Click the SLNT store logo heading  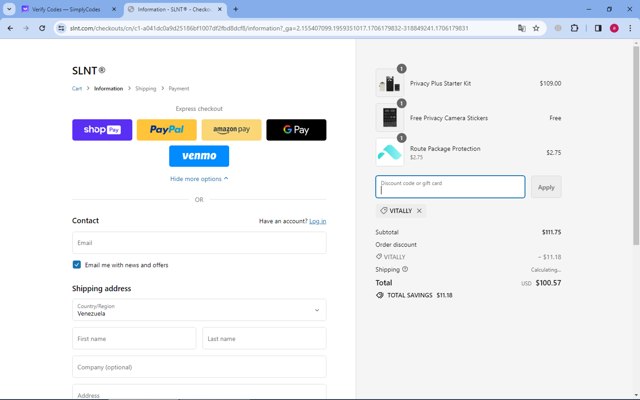(89, 71)
